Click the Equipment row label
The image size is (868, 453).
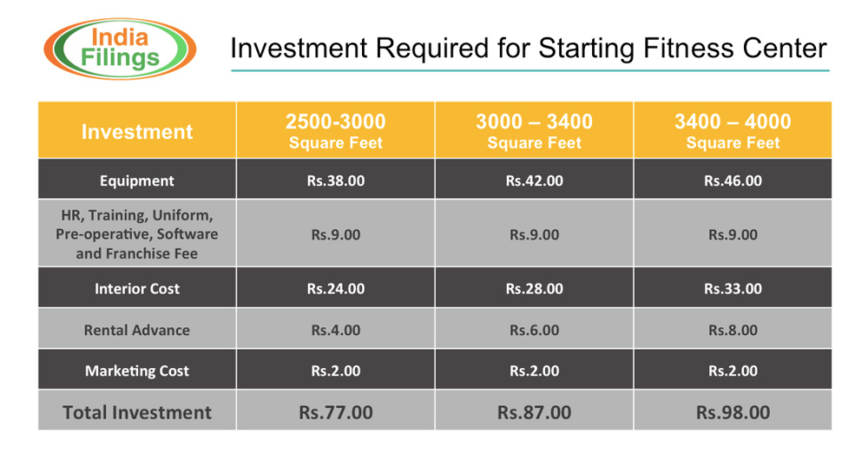(x=137, y=181)
